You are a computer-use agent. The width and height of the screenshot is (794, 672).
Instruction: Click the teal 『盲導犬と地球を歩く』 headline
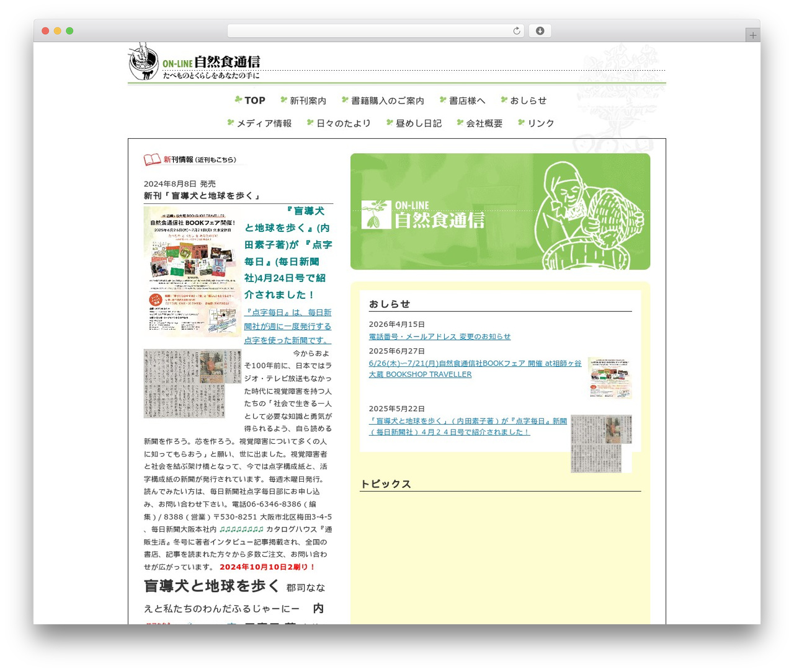click(x=288, y=253)
